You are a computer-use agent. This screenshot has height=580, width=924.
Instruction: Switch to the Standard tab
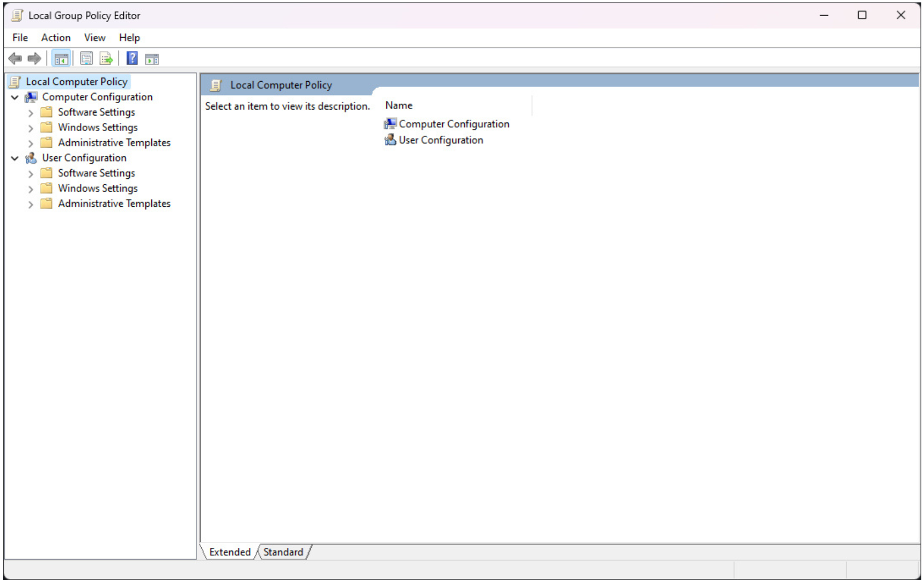283,552
